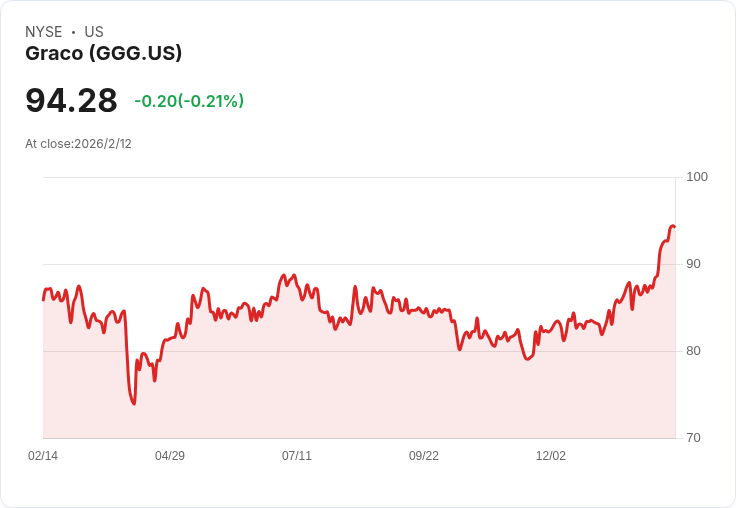
Task: Select the 02/14 date on x-axis
Action: pos(43,456)
